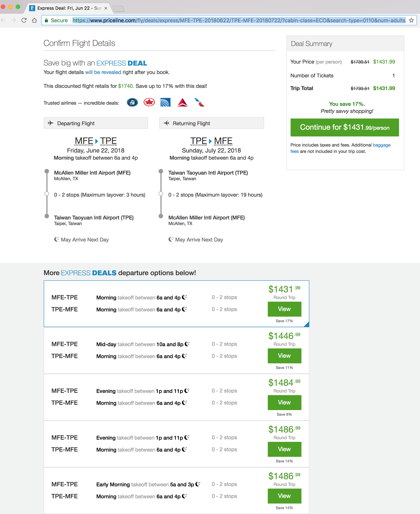Click the priceline URL address bar
Image resolution: width=420 pixels, height=514 pixels.
[239, 20]
